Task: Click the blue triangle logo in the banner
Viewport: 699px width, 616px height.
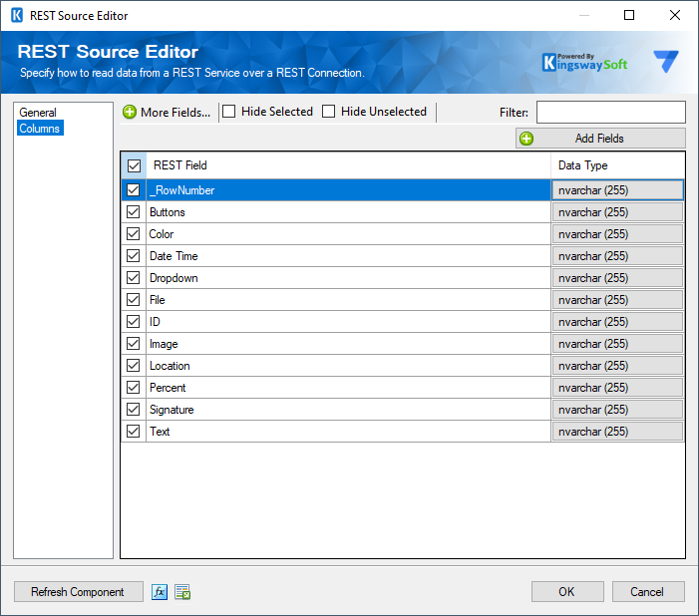Action: click(x=666, y=61)
